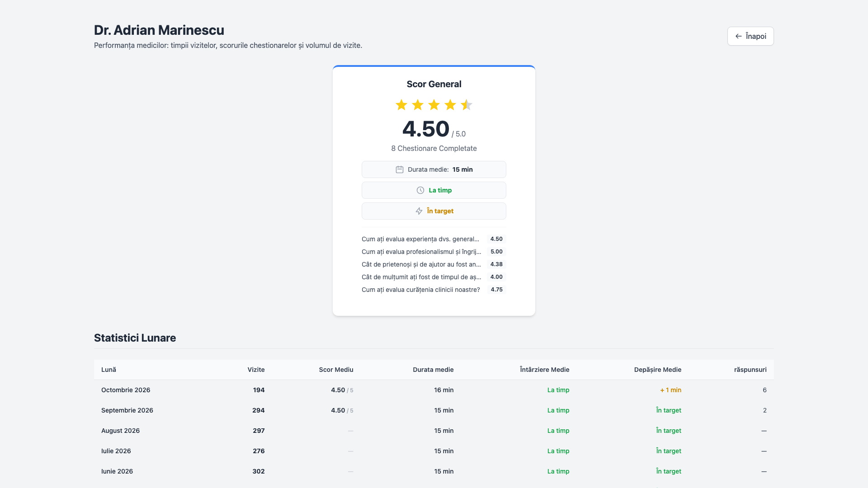This screenshot has width=868, height=488.
Task: Click the clock icon beside La timp
Action: [x=420, y=190]
